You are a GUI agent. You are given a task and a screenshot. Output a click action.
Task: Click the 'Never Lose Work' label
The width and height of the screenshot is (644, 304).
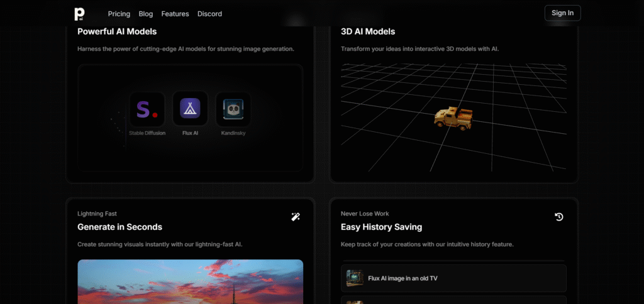point(365,214)
